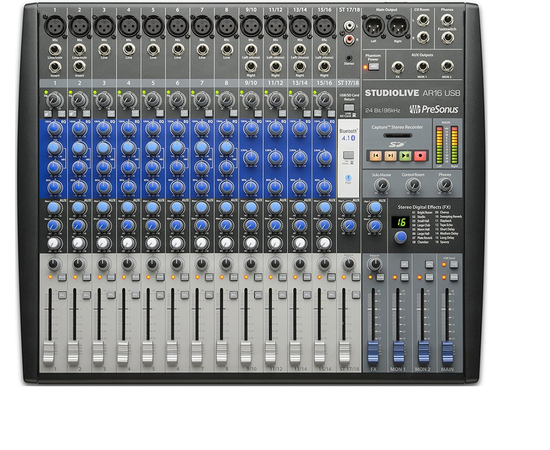Mute channel 1
Screen dimensions: 550x450
pyautogui.click(x=62, y=277)
